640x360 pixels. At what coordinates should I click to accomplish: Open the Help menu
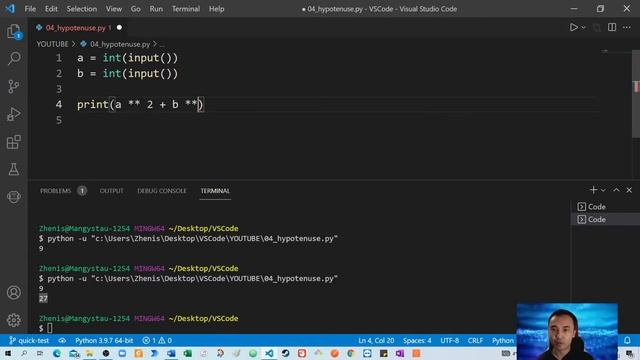coord(216,9)
